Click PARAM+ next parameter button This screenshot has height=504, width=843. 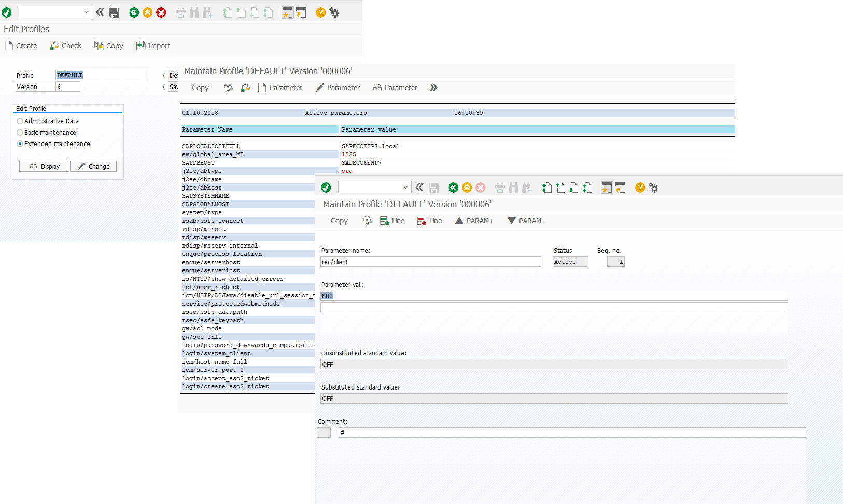(x=474, y=221)
